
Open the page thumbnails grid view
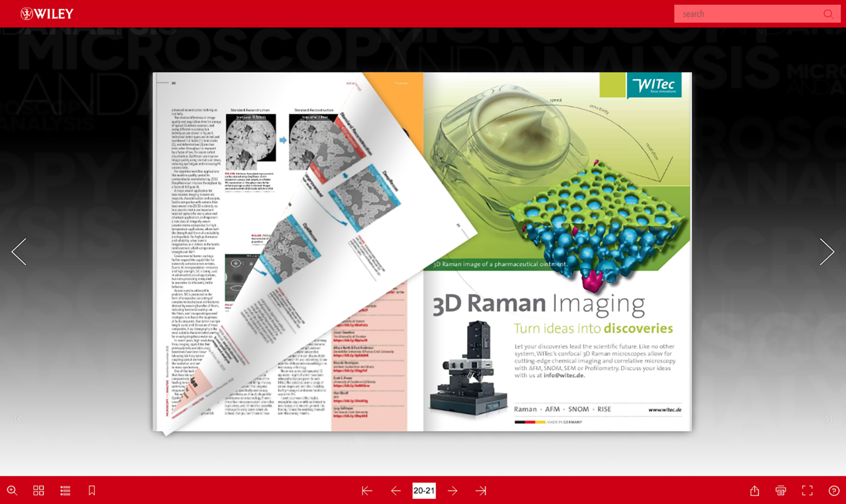coord(39,491)
